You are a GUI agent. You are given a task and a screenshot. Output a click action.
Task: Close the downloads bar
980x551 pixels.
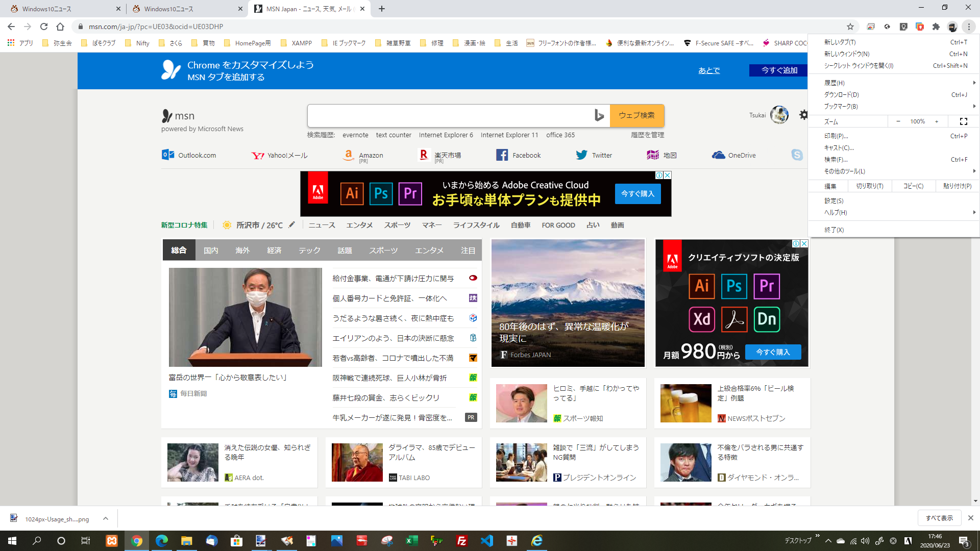point(970,518)
